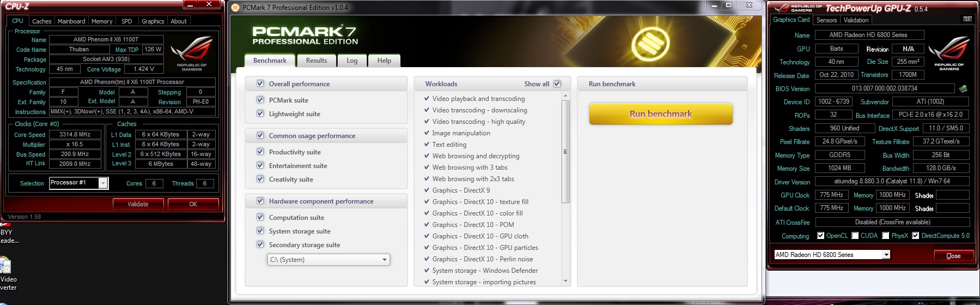
Task: Toggle OpenCL checkbox in GPU-Z
Action: (x=821, y=236)
